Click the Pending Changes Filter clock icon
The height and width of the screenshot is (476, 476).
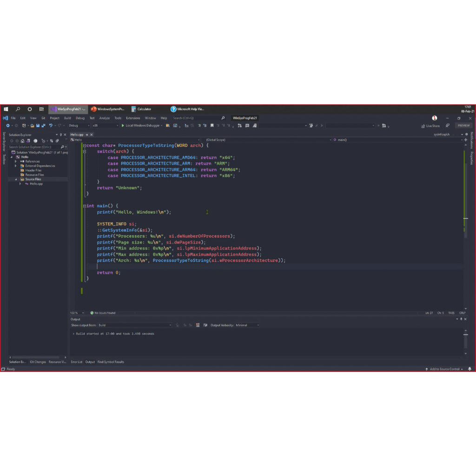click(x=43, y=141)
